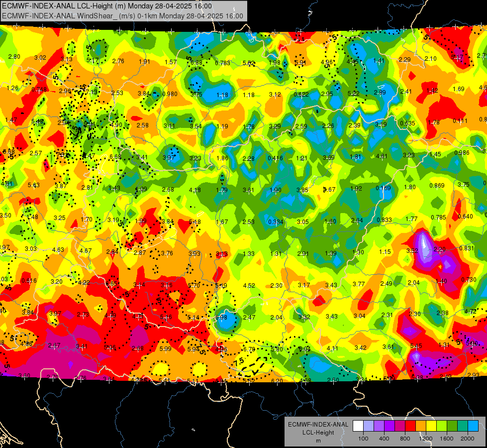The image size is (487, 448).
Task: Click the wind shear value 0.980
Action: 170,94
